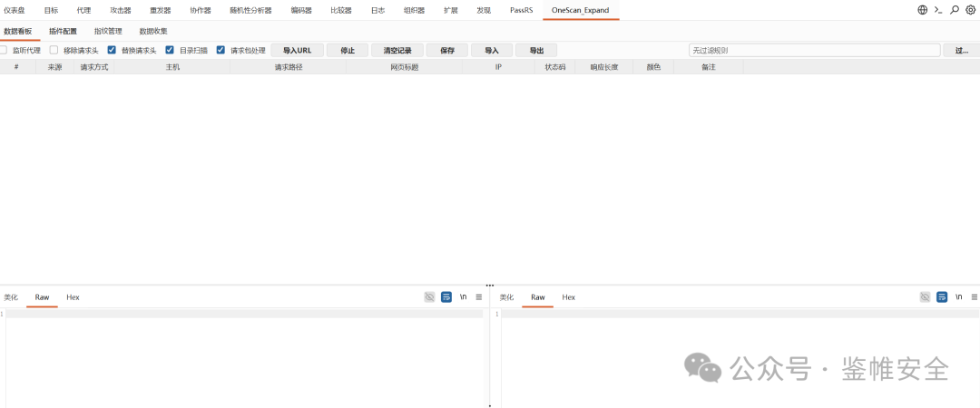Screen dimensions: 980x408
Task: Click the 导入 button
Action: 492,50
